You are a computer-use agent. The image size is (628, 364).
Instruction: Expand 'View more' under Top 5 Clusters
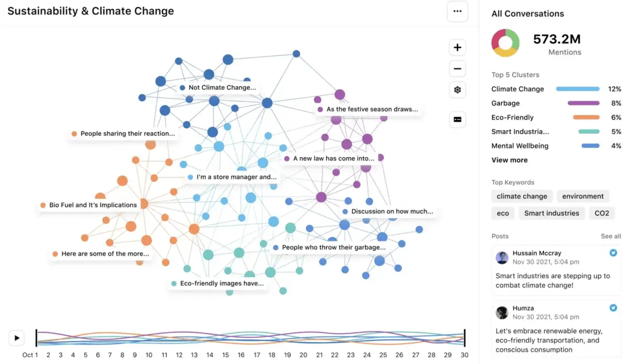pyautogui.click(x=509, y=160)
